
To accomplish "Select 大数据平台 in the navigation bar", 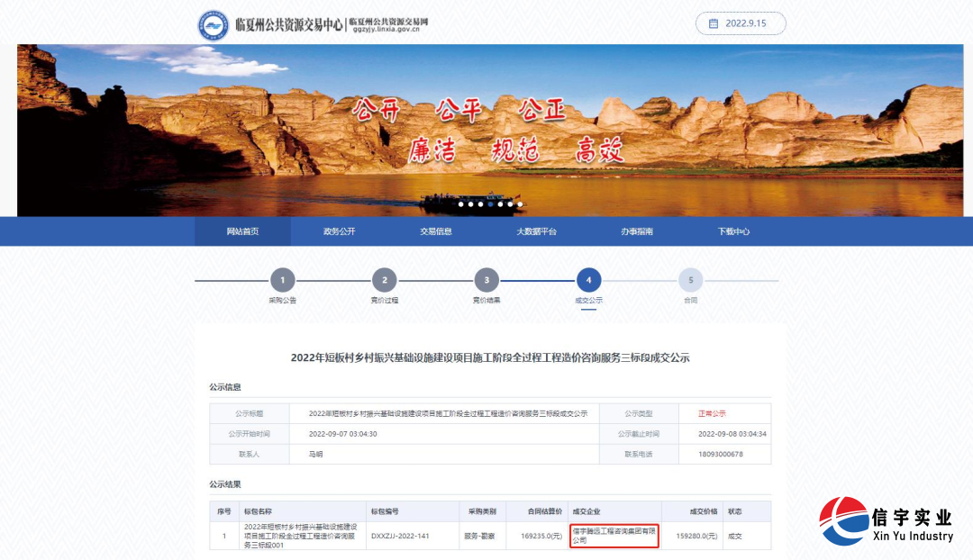I will point(538,231).
